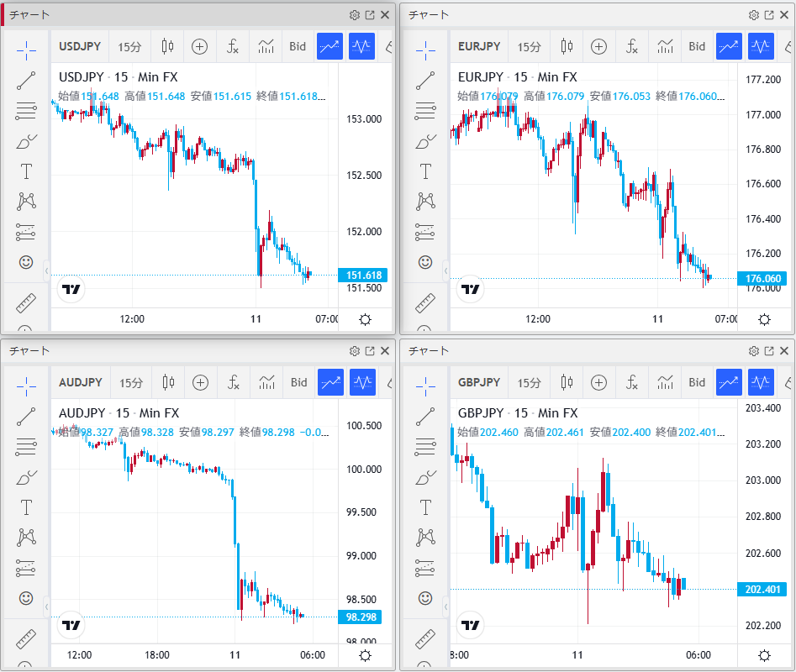Select the trend line tool in USDJPY chart
Screen dimensions: 796x672
(x=26, y=80)
